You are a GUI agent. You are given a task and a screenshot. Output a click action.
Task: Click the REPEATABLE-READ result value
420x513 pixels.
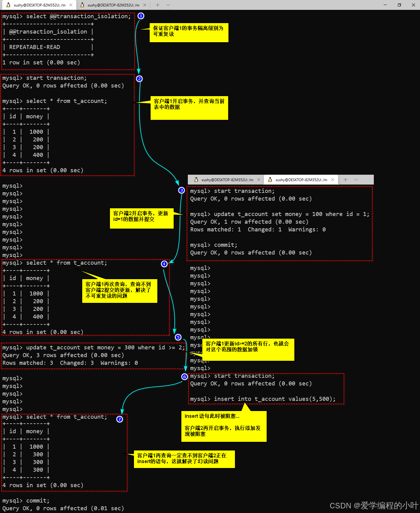(x=34, y=47)
